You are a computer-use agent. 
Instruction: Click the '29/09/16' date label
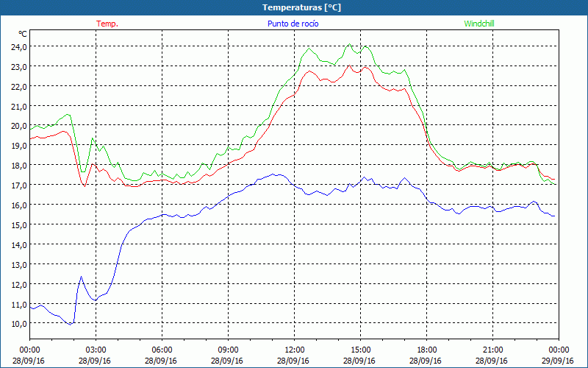pyautogui.click(x=558, y=361)
